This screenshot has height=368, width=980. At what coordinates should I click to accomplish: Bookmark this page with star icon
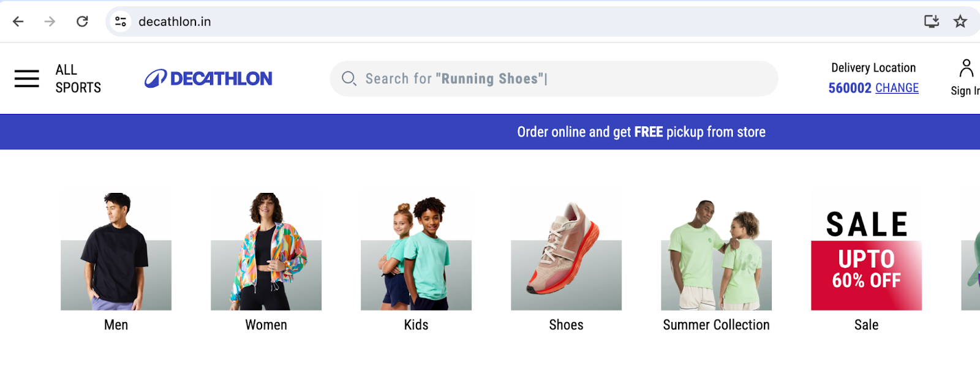(x=960, y=21)
